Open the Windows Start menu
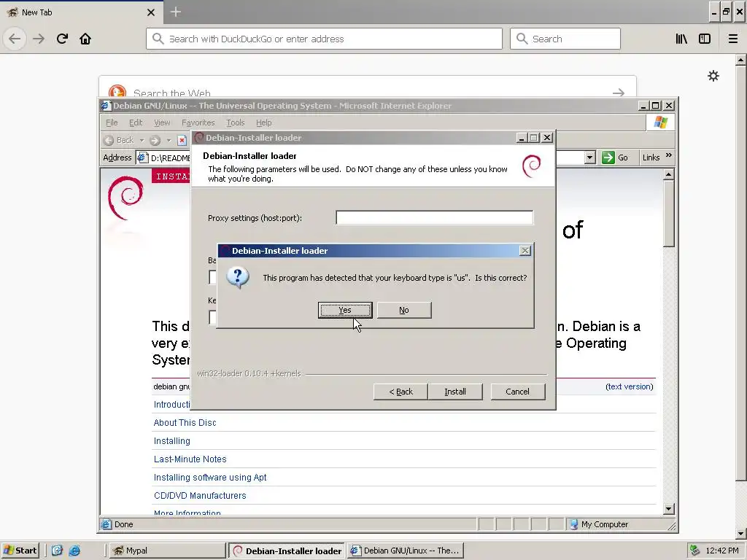Viewport: 747px width, 560px height. click(x=20, y=551)
